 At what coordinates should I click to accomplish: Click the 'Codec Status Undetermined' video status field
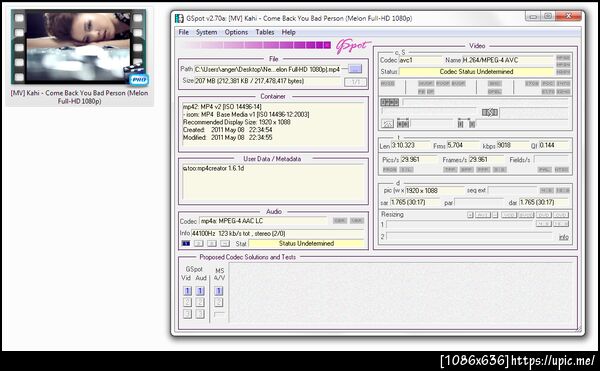[476, 72]
